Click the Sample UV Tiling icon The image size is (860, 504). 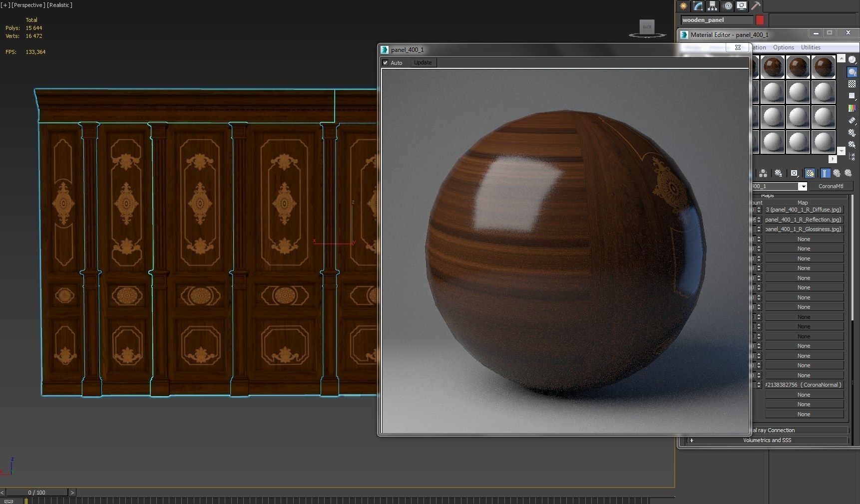point(852,96)
